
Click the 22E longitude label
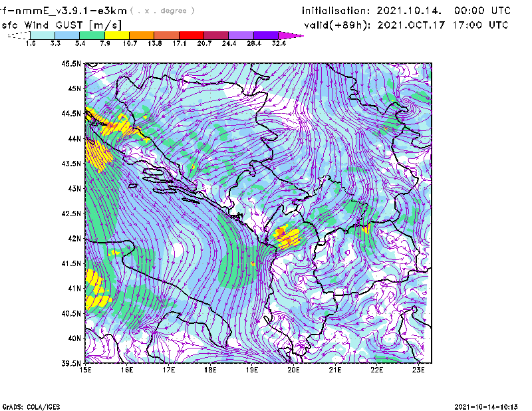click(376, 370)
